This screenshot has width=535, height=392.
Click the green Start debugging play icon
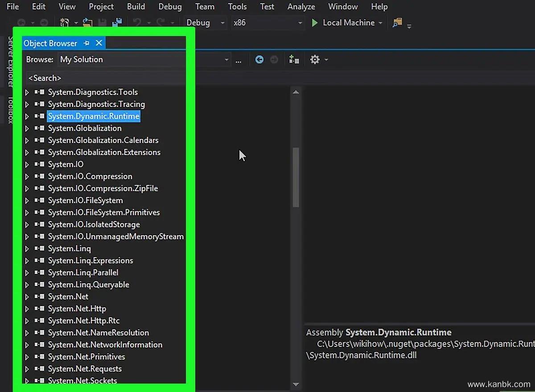coord(315,23)
